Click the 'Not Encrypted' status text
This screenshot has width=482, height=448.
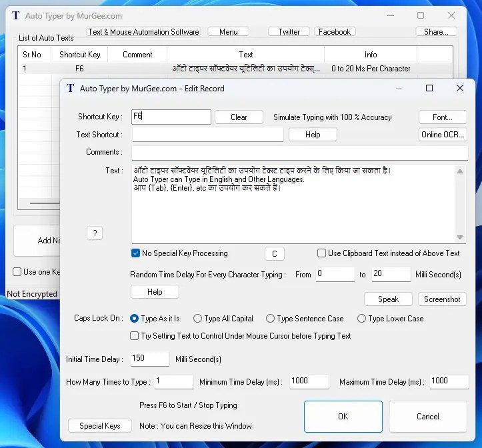(32, 294)
